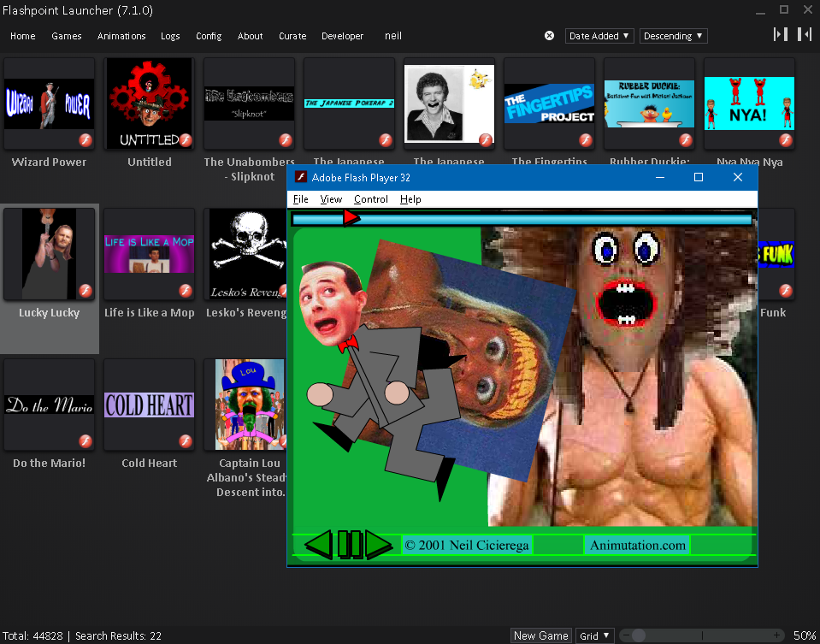Viewport: 820px width, 644px height.
Task: Open the Curate tab
Action: [292, 36]
